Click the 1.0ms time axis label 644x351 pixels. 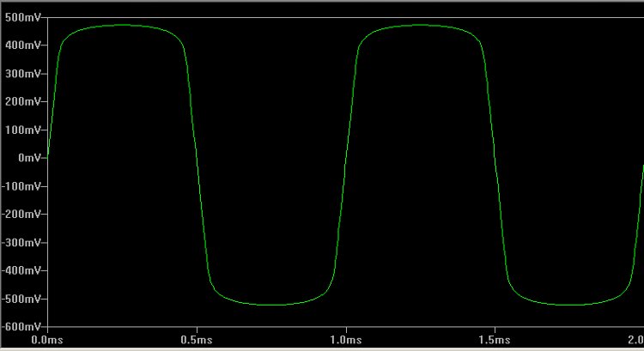click(345, 341)
